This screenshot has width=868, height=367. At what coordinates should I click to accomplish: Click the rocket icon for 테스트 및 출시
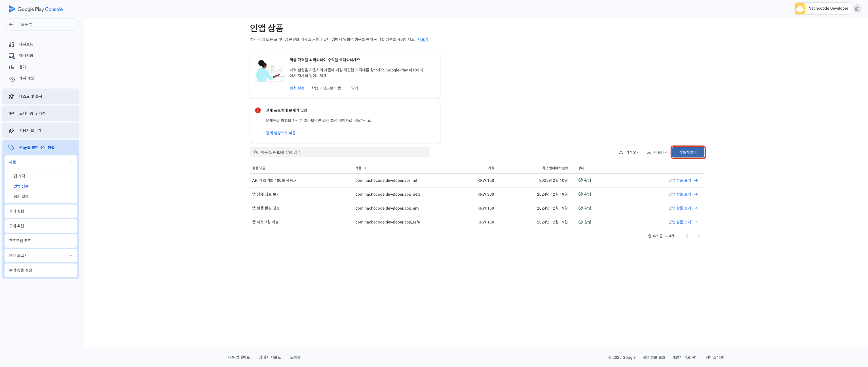click(11, 96)
